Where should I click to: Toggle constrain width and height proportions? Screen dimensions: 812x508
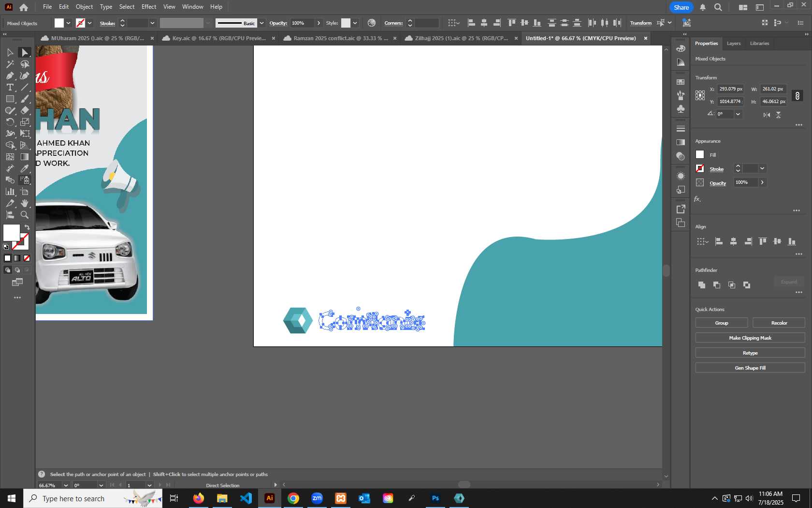(x=797, y=96)
